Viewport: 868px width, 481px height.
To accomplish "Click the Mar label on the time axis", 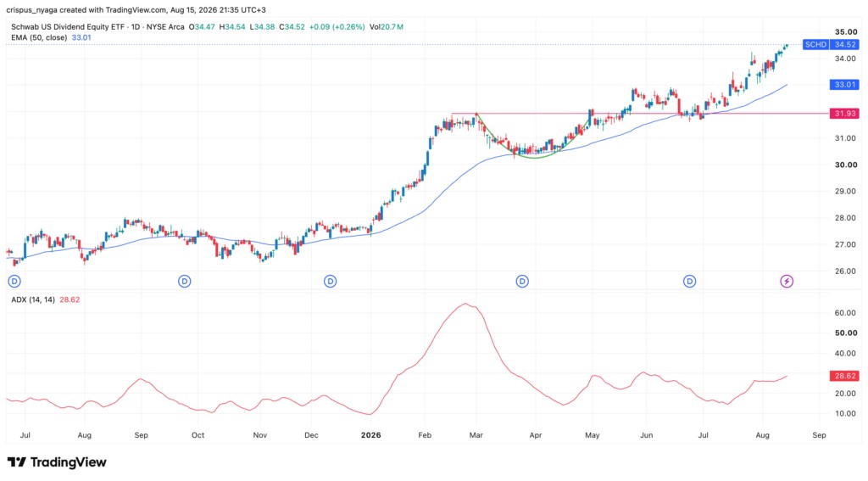I will click(x=476, y=435).
